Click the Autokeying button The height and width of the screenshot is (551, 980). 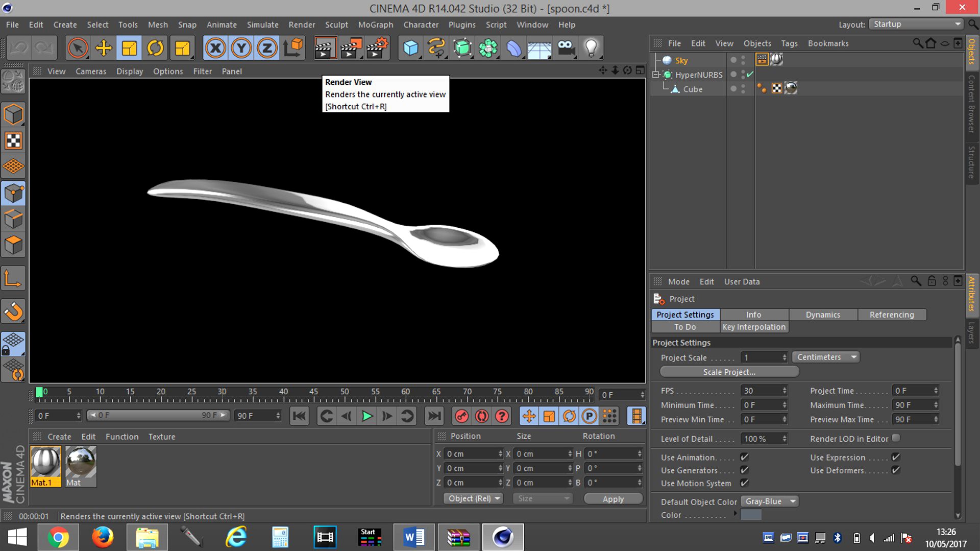pos(482,416)
